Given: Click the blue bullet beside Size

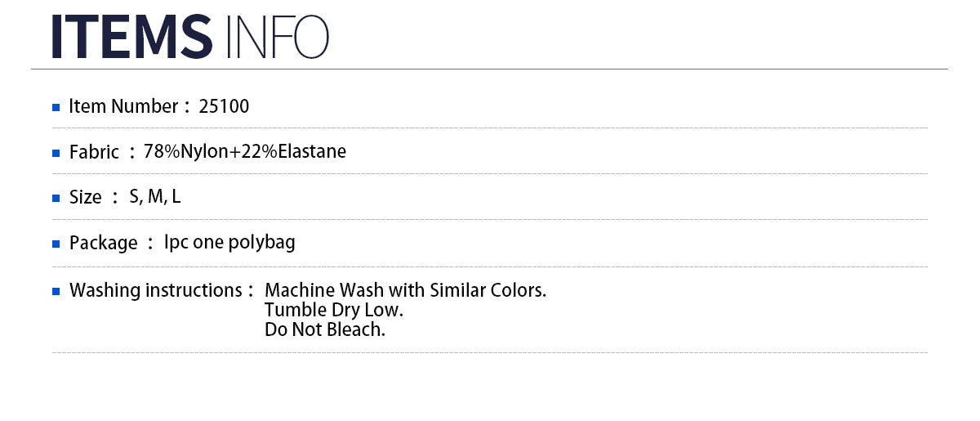Looking at the screenshot, I should click(x=56, y=199).
